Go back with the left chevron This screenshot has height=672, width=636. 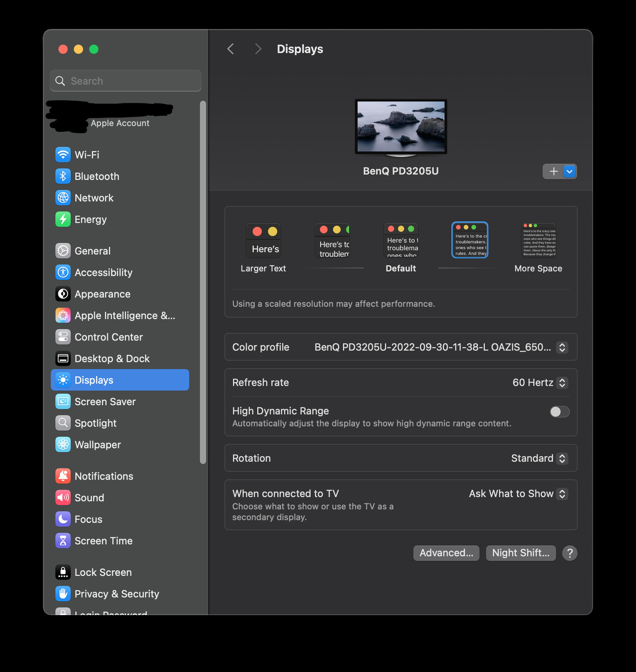[231, 49]
